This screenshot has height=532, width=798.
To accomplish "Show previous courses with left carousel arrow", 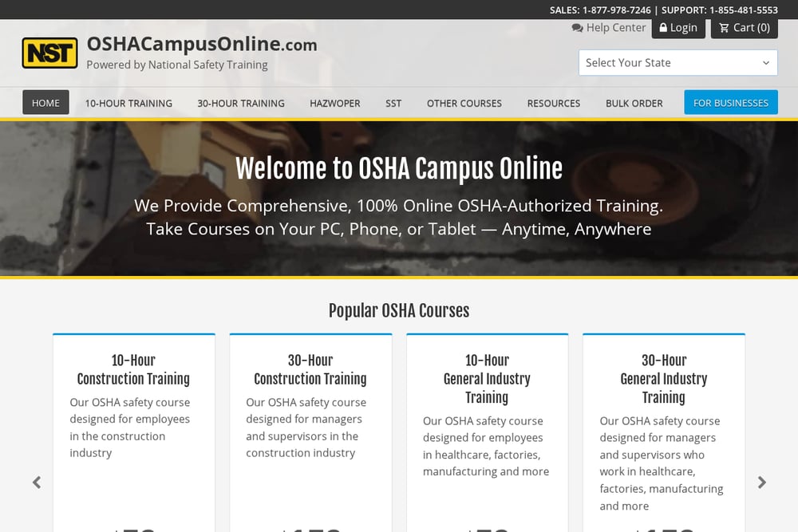I will tap(37, 483).
